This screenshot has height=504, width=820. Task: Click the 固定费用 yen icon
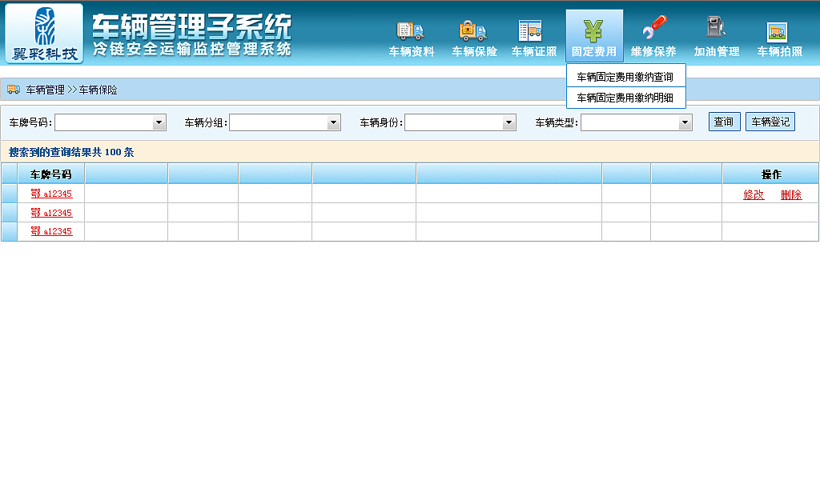pyautogui.click(x=594, y=37)
